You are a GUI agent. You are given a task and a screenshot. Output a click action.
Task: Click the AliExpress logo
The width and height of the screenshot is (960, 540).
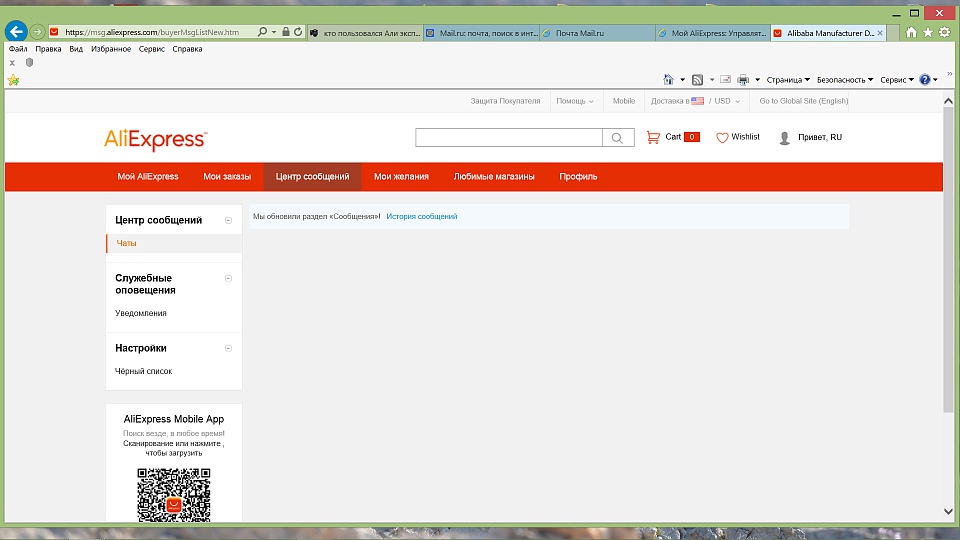tap(156, 140)
